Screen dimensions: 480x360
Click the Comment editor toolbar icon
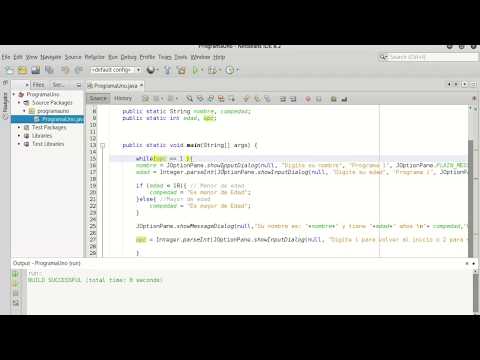(333, 99)
